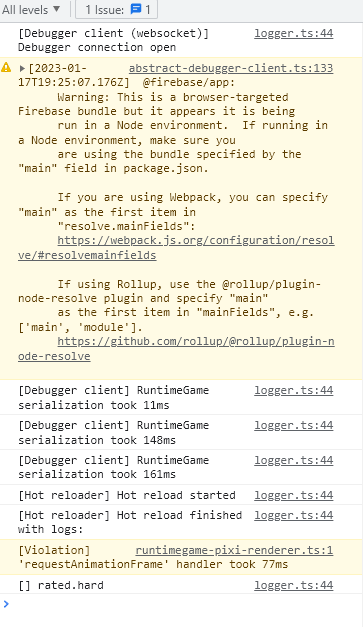Open runtimegame-pixi-renderer.ts:1 violation source link
The width and height of the screenshot is (363, 627).
[x=234, y=550]
